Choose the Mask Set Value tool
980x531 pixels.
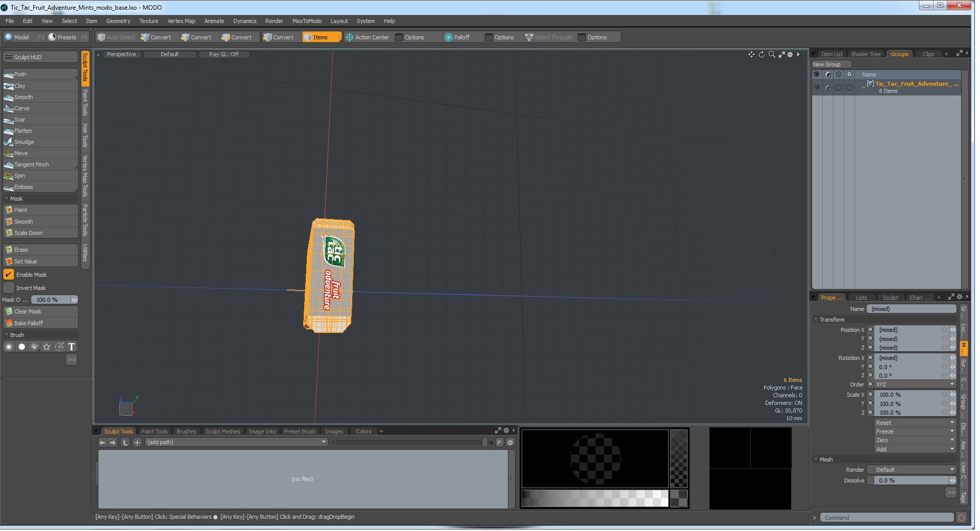(40, 262)
